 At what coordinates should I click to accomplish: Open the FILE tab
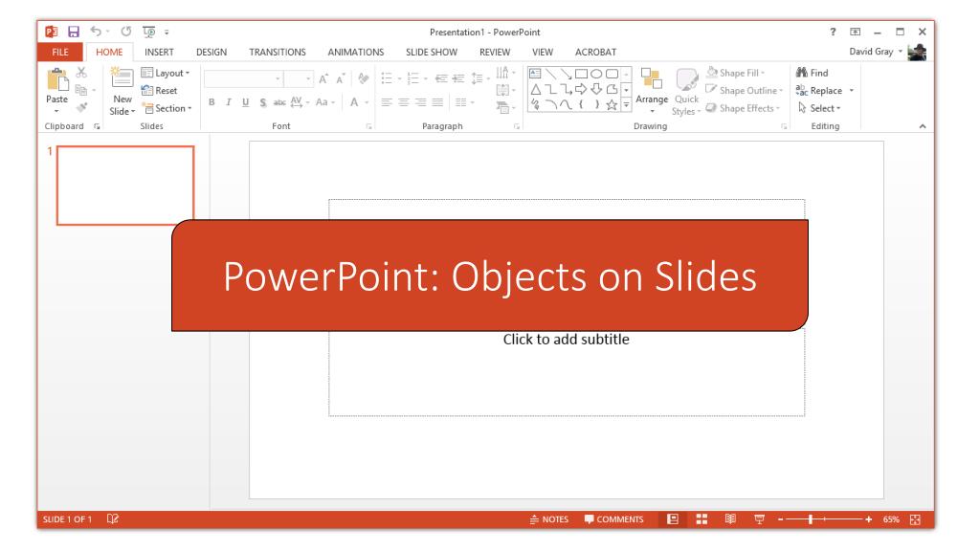click(60, 52)
